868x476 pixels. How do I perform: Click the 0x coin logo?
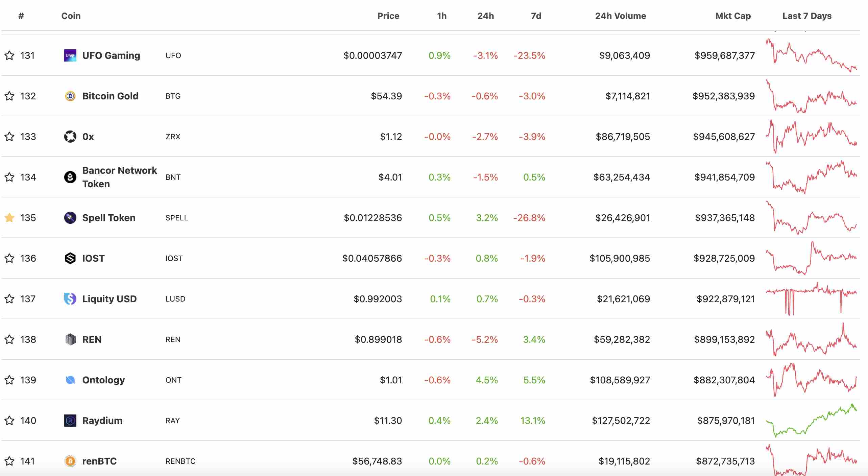(x=70, y=137)
